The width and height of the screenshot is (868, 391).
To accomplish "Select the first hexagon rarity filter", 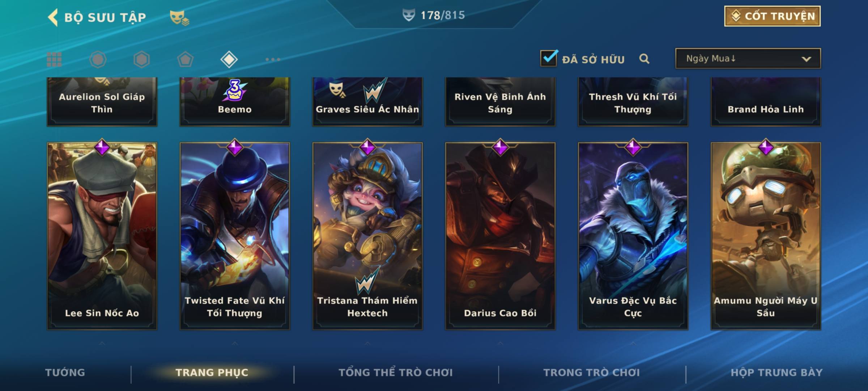I will (98, 59).
